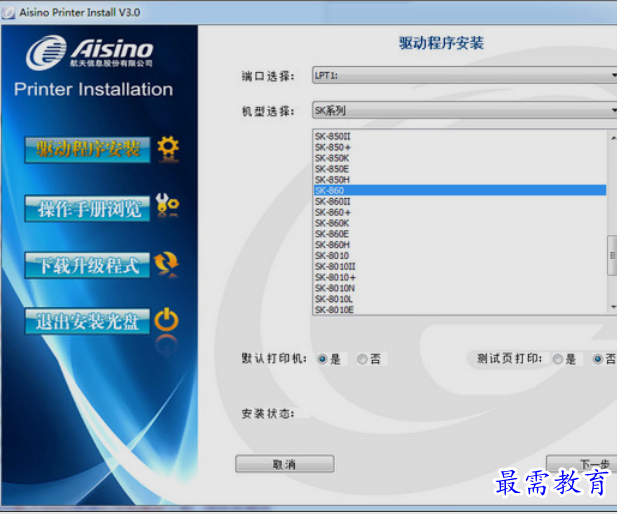Click the refresh arrows icon beside 下载升级程式
This screenshot has width=617, height=514.
point(167,264)
